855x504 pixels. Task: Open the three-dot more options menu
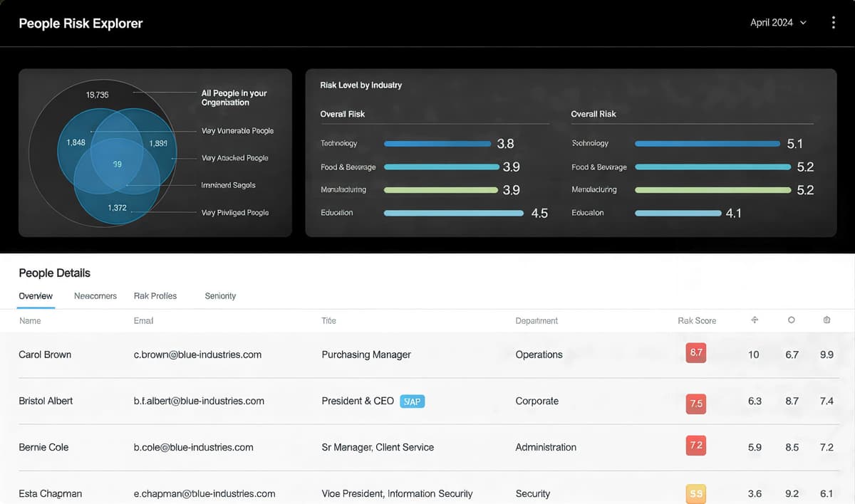833,23
